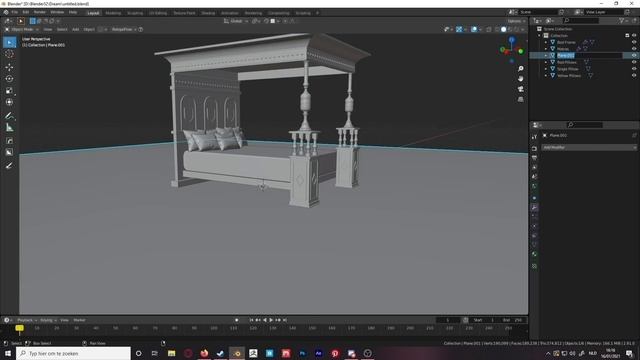Select solid viewport shading mode

[503, 29]
